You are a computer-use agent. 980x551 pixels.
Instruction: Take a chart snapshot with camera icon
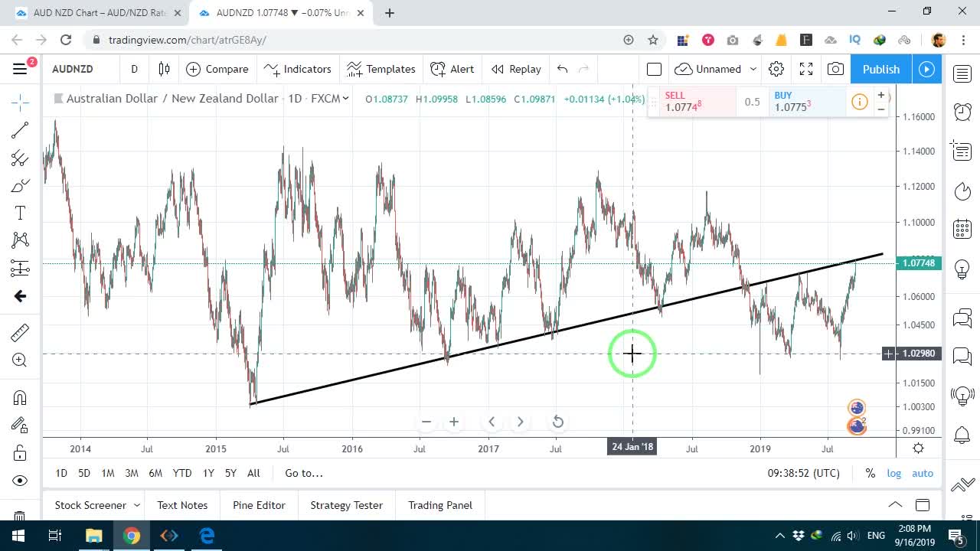835,69
